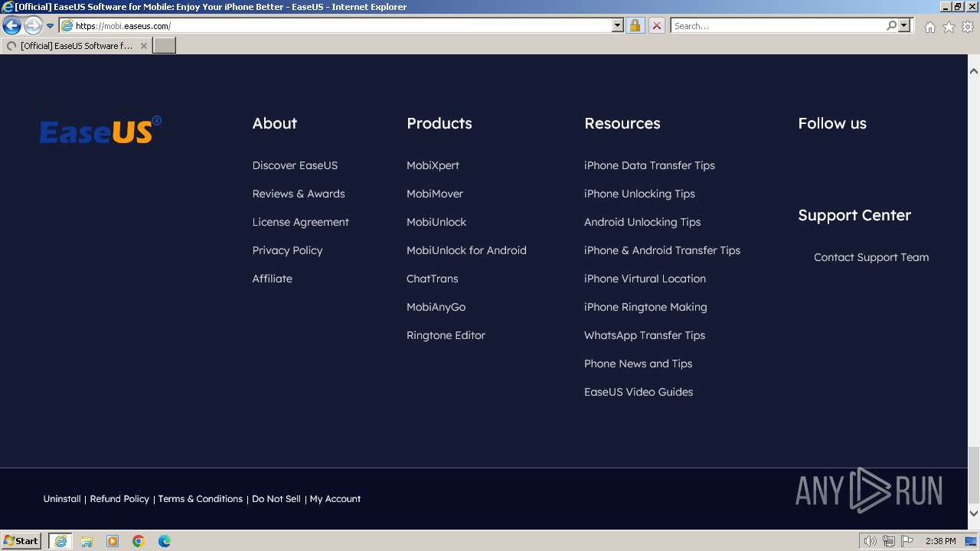Click Internet Explorer taskbar icon
This screenshot has height=551, width=980.
60,541
